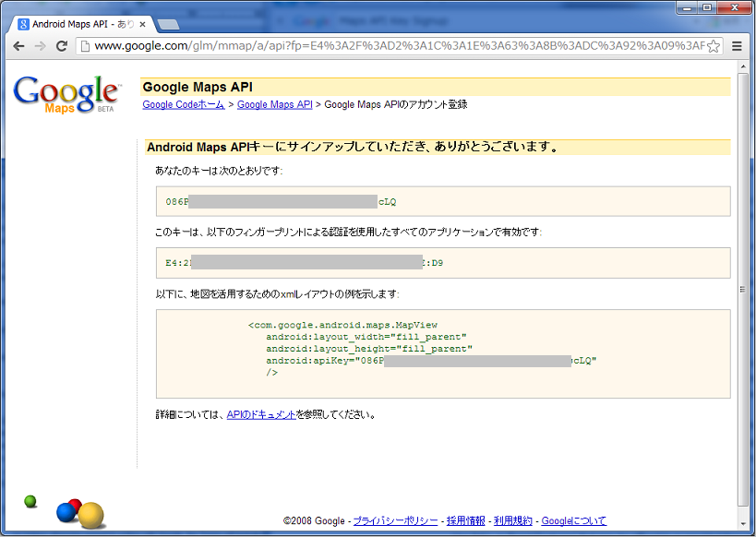Click the scrollbar down arrow

tap(742, 524)
